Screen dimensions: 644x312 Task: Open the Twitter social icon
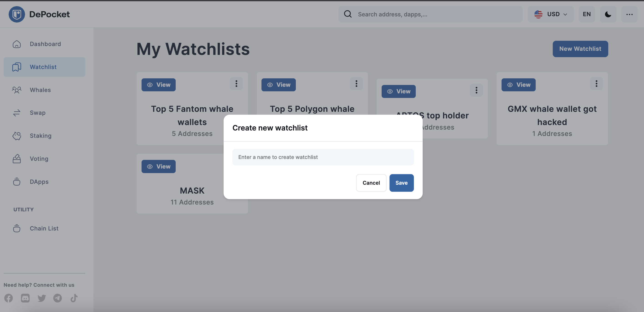coord(42,298)
